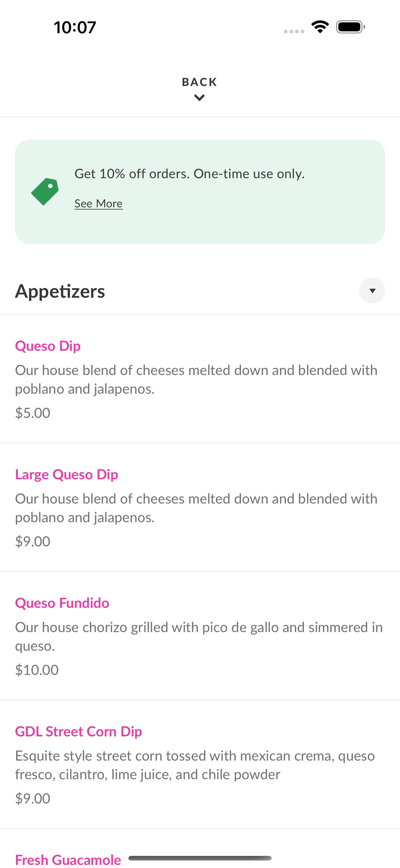This screenshot has width=400, height=868.
Task: Collapse the Appetizers section arrow
Action: click(x=372, y=291)
